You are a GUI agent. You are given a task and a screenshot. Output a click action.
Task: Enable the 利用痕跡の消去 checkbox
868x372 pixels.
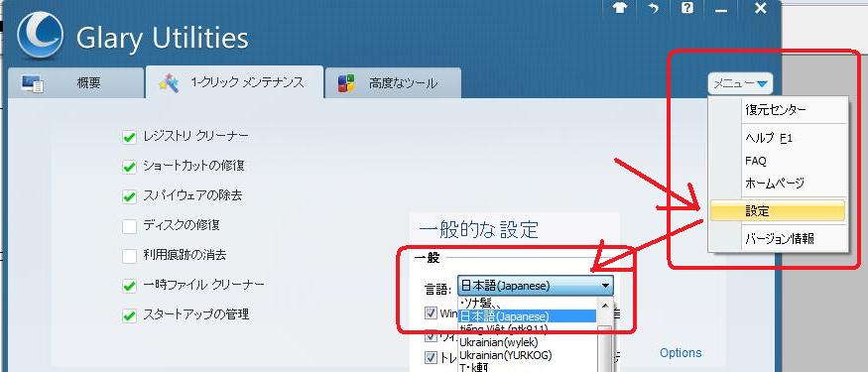[129, 256]
